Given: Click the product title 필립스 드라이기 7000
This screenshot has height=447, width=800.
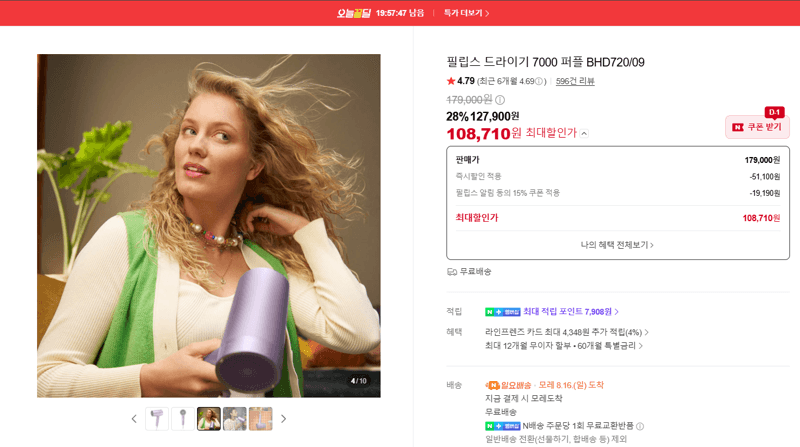Looking at the screenshot, I should coord(545,62).
